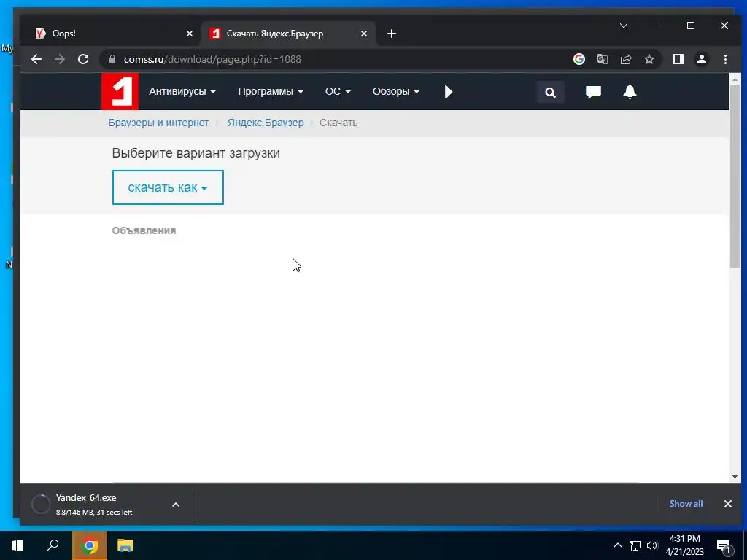This screenshot has height=560, width=747.
Task: Click the padlock site info icon
Action: point(112,59)
